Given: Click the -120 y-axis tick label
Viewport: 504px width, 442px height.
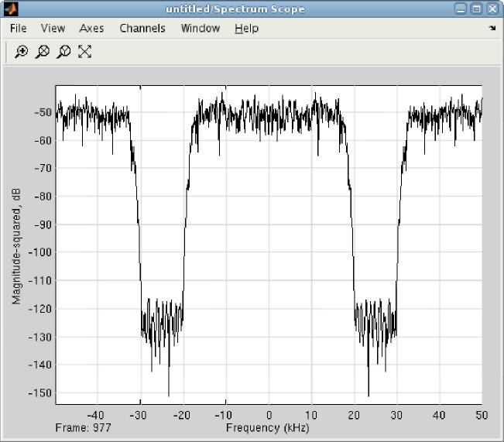Looking at the screenshot, I should point(40,309).
